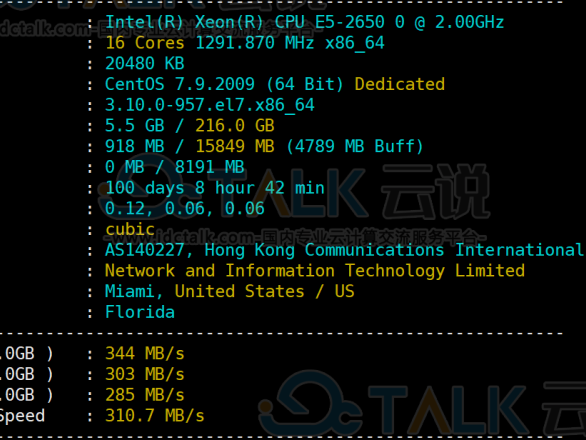Click the '303 MB/s' speed value
The height and width of the screenshot is (440, 586).
[145, 375]
